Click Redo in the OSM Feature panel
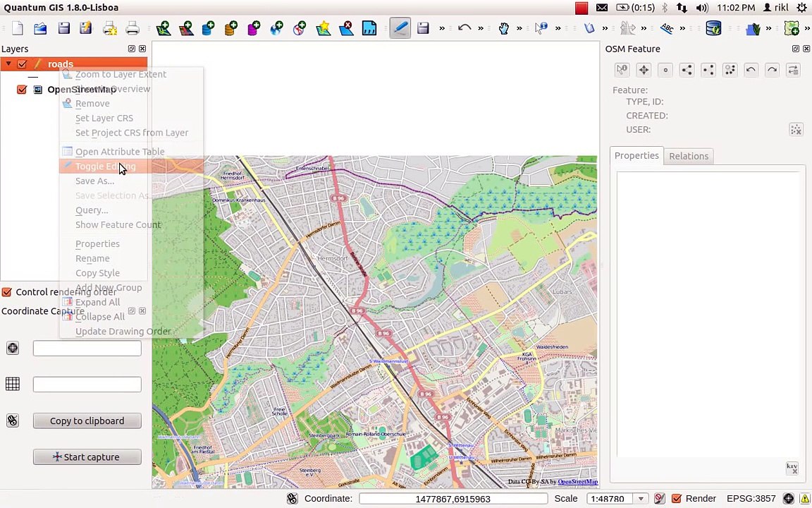 772,69
